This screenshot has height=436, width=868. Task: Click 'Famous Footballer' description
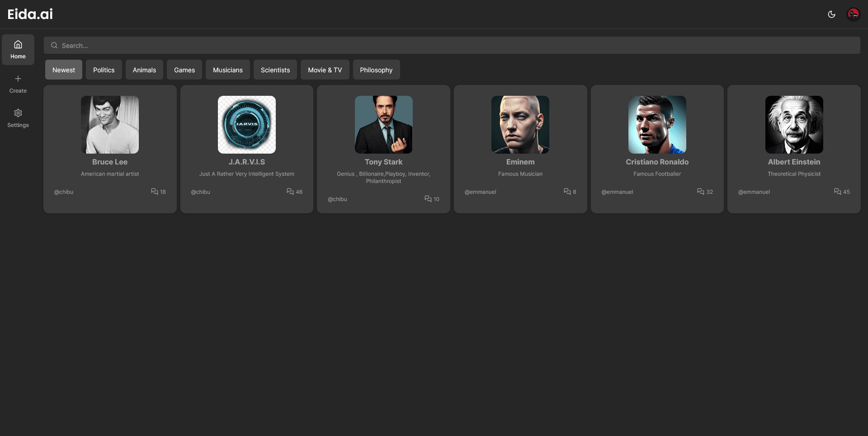(657, 174)
